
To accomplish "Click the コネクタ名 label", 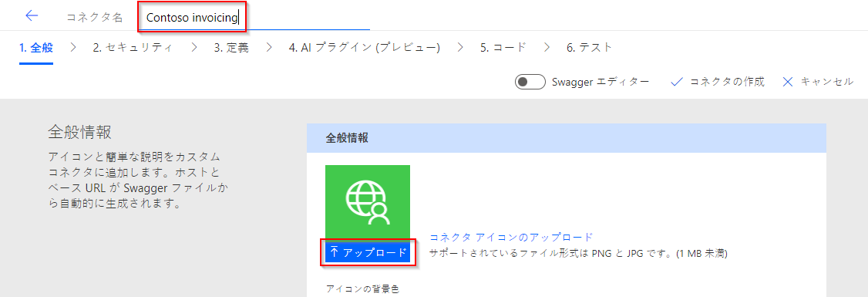I will click(x=94, y=18).
